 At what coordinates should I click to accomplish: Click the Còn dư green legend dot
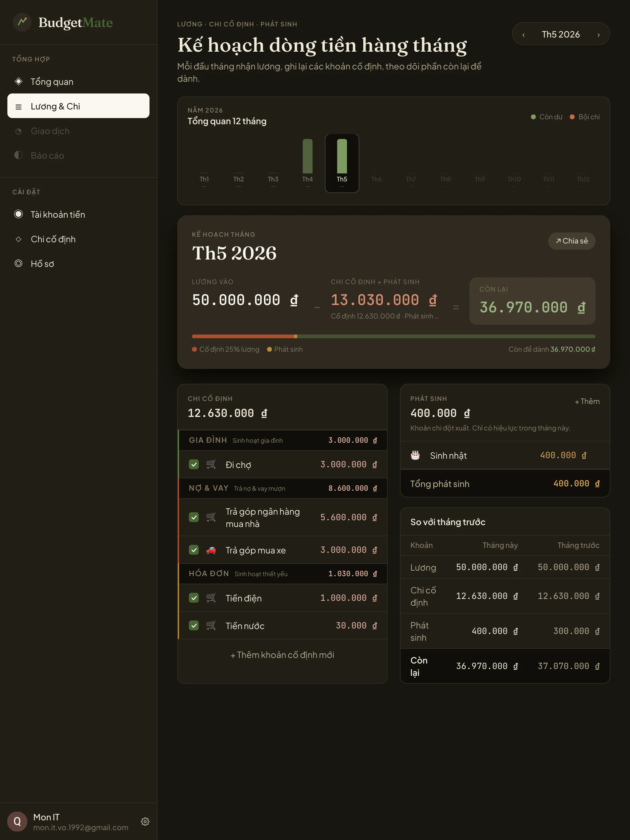tap(533, 117)
